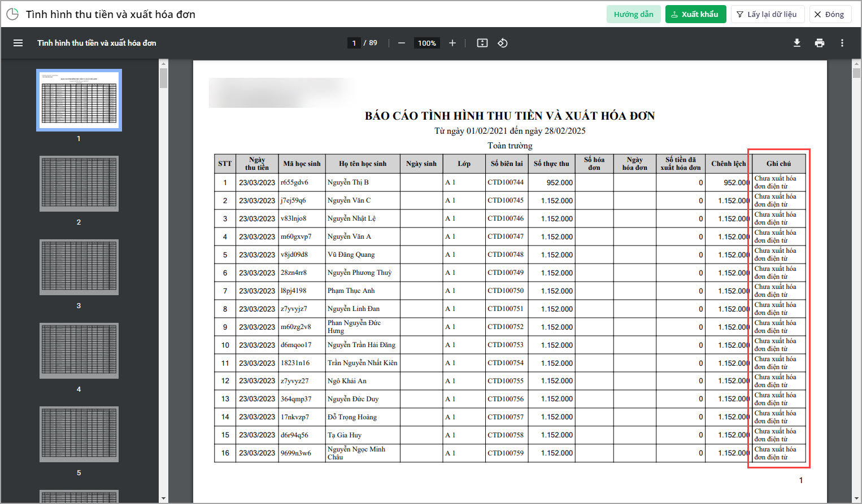This screenshot has width=862, height=504.
Task: Select page 1 thumbnail
Action: (x=79, y=100)
